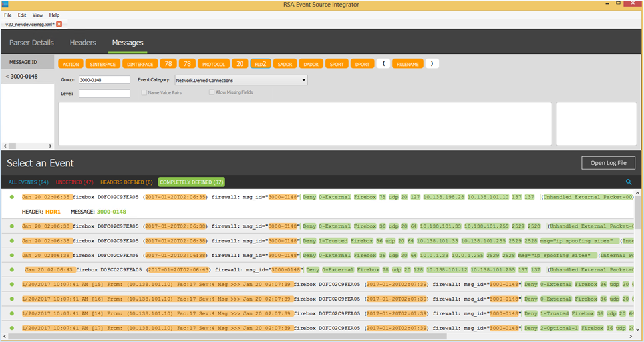Click the Open Log File button
Image resolution: width=644 pixels, height=342 pixels.
tap(608, 163)
